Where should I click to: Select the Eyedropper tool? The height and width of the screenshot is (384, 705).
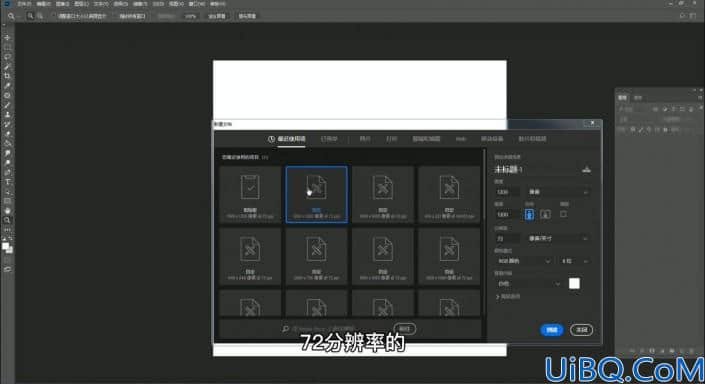7,86
